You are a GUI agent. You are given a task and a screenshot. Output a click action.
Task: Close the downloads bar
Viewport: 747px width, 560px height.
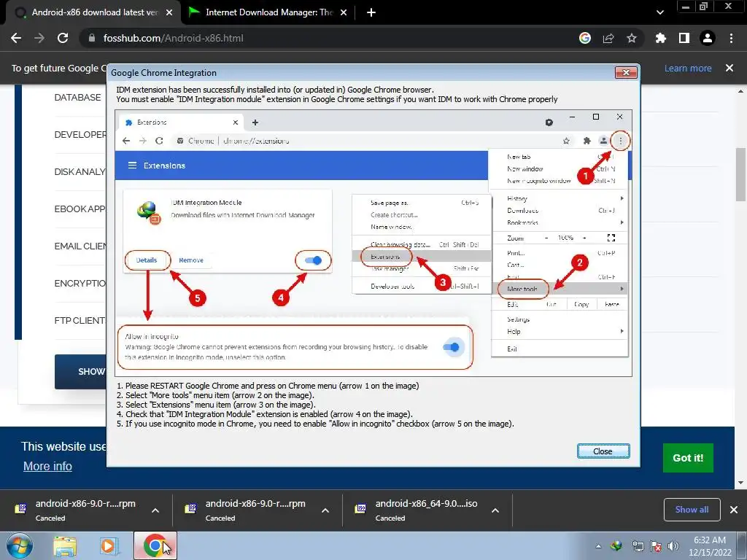(x=734, y=510)
